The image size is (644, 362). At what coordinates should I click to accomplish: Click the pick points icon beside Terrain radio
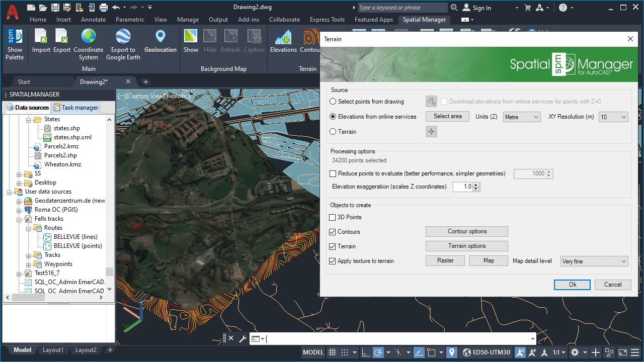point(431,132)
